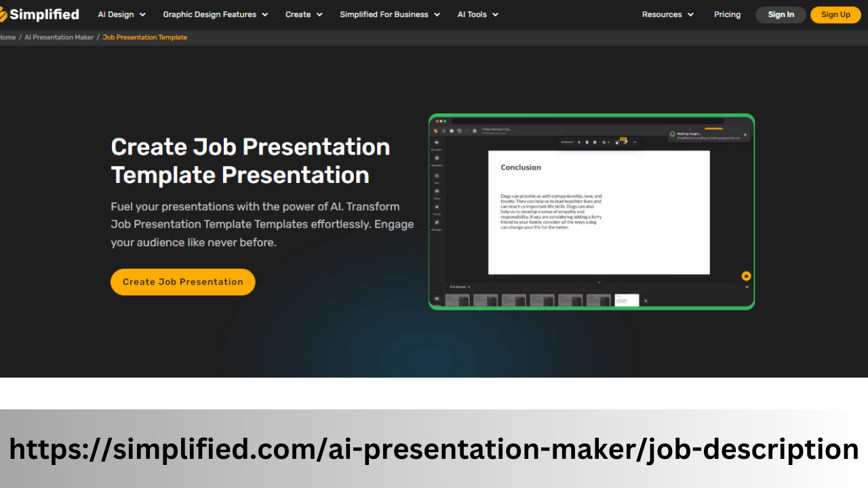The image size is (868, 488).
Task: Open the Visuals panel in the editor
Action: 436,207
